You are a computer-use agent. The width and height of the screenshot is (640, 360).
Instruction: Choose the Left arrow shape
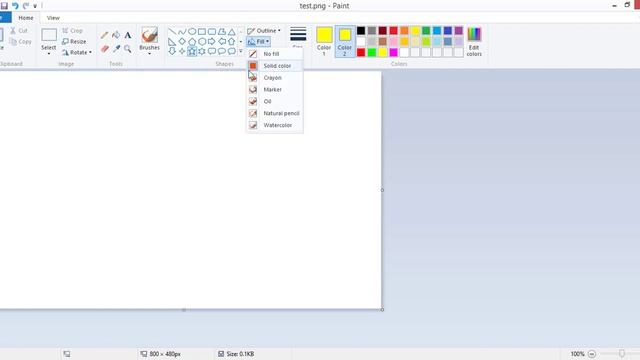tap(222, 42)
